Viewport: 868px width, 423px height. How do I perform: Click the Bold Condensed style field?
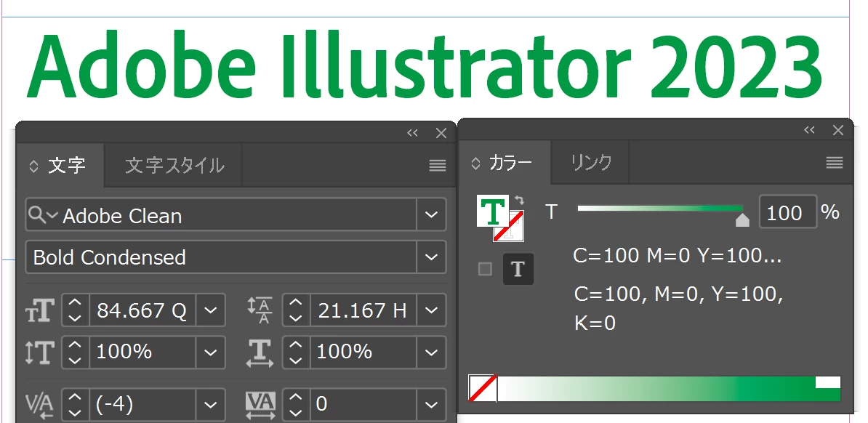click(221, 257)
